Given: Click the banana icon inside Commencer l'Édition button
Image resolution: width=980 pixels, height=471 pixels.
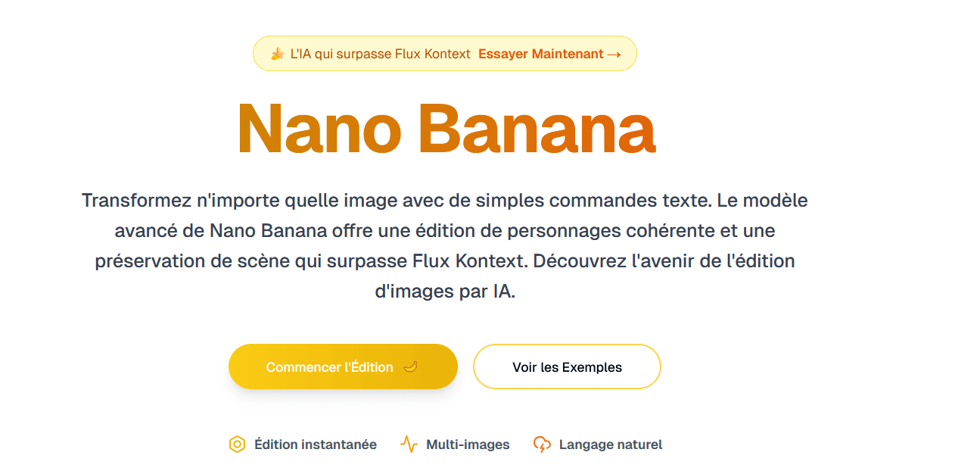Looking at the screenshot, I should [x=411, y=367].
